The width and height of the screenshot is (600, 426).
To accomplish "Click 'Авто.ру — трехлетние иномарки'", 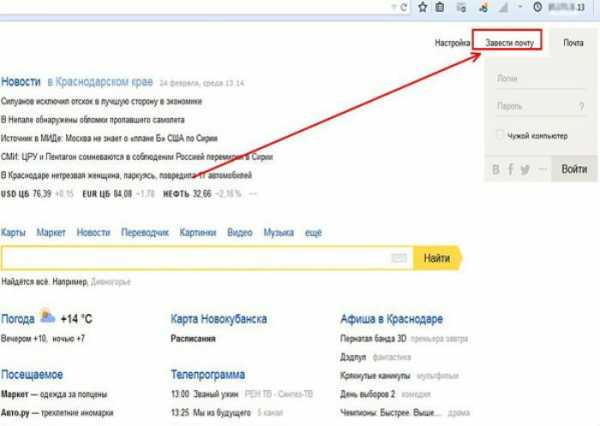I will click(57, 413).
